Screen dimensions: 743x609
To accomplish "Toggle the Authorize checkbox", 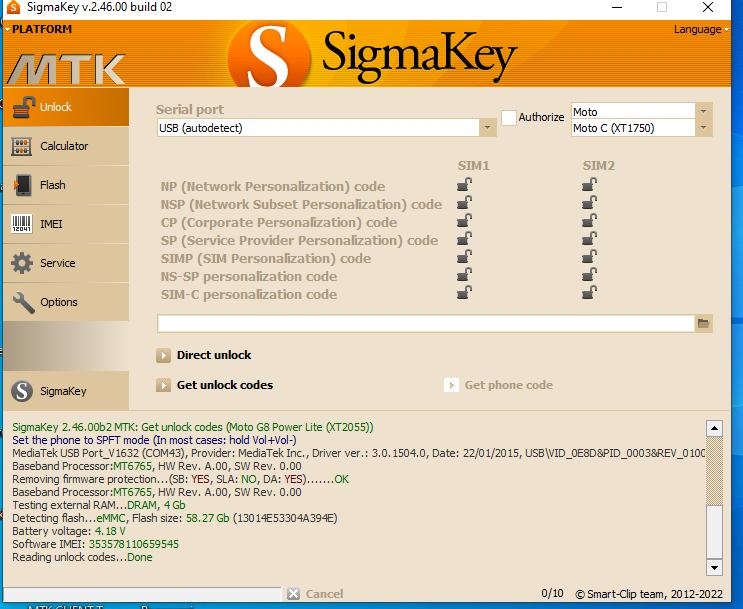I will 508,118.
